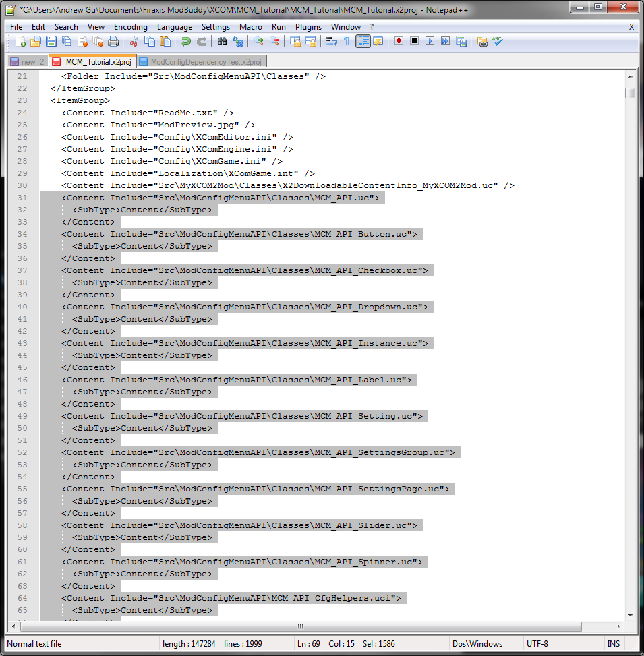The image size is (644, 656).
Task: Click the green Undo arrow
Action: pos(186,41)
